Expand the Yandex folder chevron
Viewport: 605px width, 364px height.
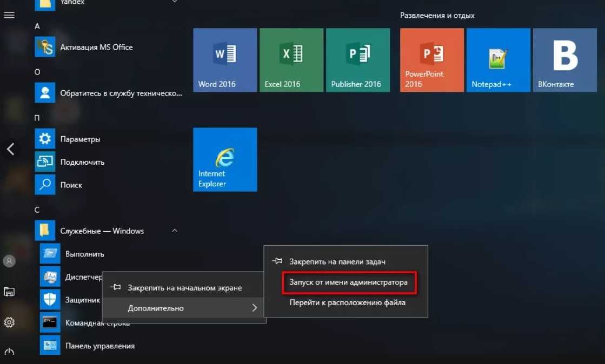[175, 1]
